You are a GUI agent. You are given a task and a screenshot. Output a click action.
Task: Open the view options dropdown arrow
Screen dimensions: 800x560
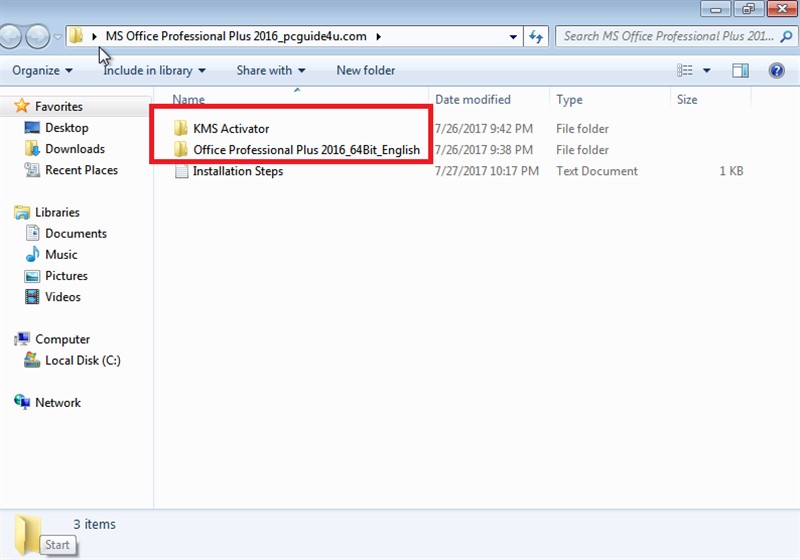pyautogui.click(x=707, y=71)
